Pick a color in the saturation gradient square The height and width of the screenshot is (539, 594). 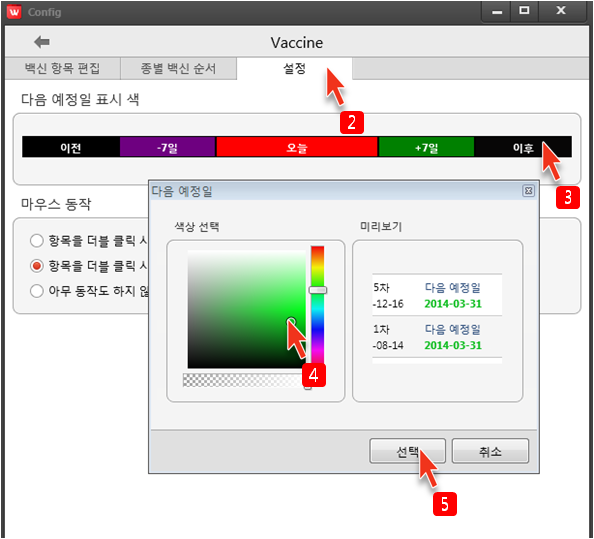(x=247, y=309)
